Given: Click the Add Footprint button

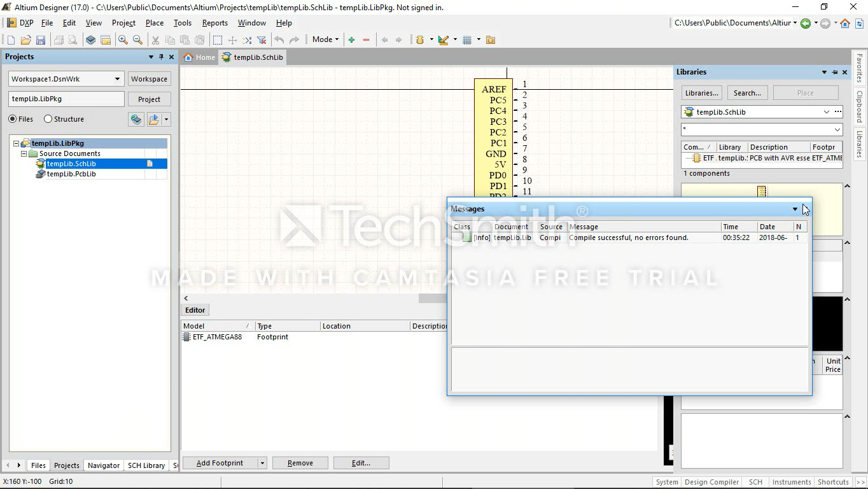Looking at the screenshot, I should [x=220, y=463].
